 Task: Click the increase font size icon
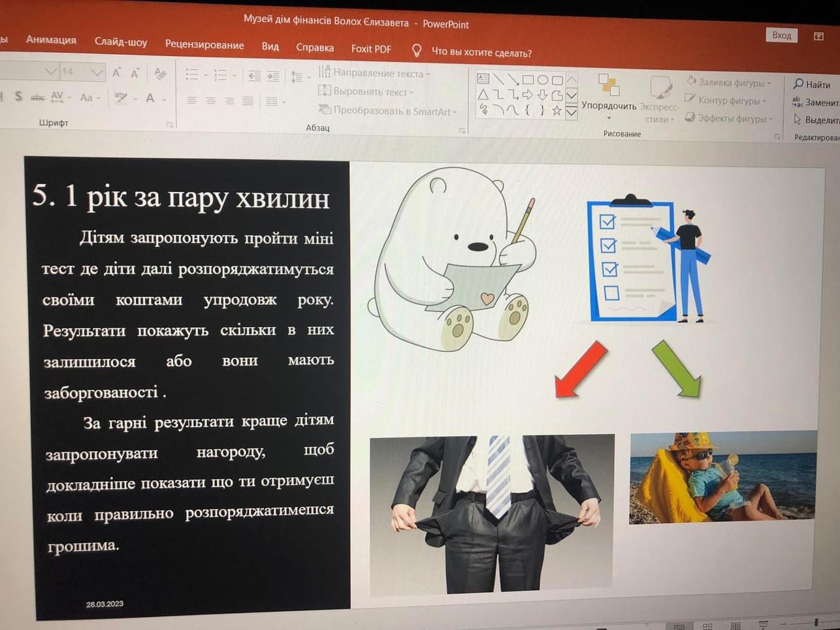pos(116,72)
